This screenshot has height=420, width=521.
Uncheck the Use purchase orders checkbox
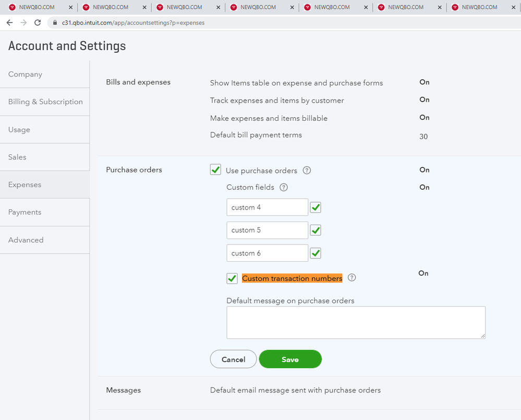click(216, 170)
